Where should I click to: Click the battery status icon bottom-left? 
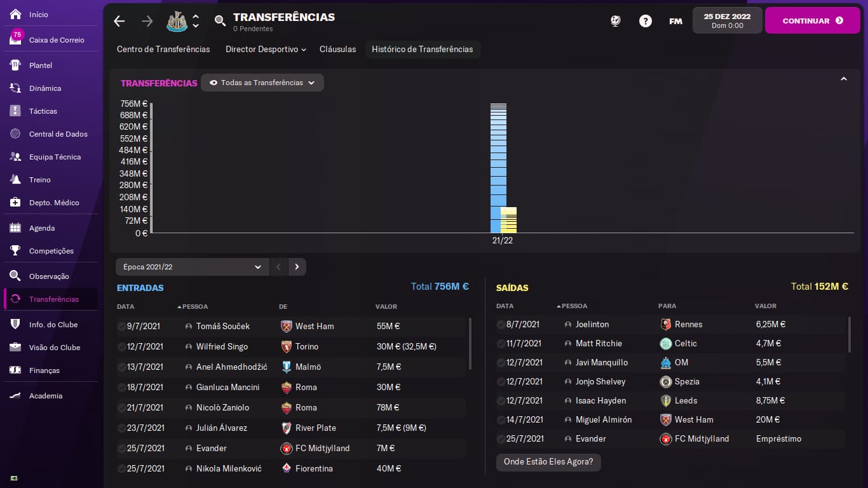click(x=14, y=478)
